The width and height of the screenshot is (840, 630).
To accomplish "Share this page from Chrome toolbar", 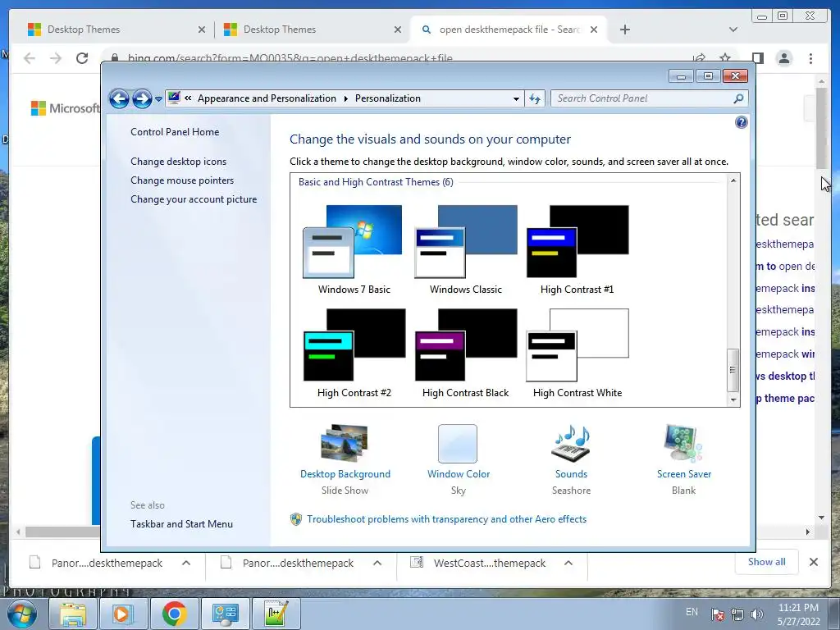I will (x=699, y=58).
